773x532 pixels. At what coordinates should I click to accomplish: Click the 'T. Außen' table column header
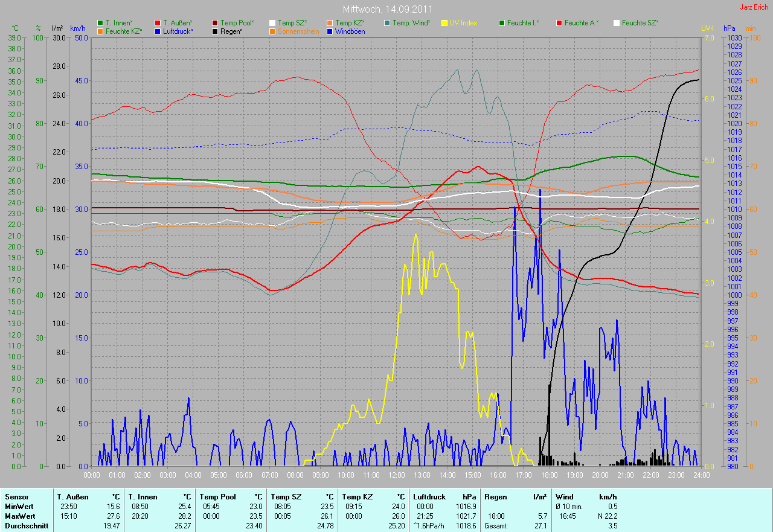[73, 497]
